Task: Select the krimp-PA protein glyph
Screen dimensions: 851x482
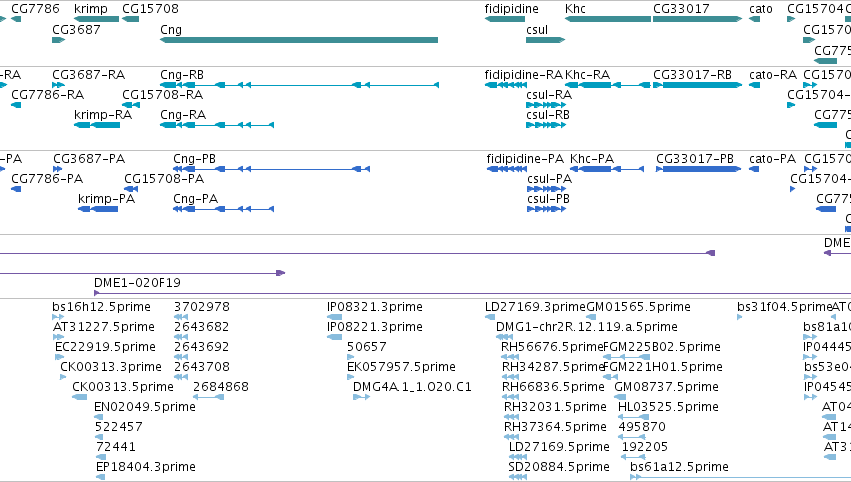Action: pos(98,209)
